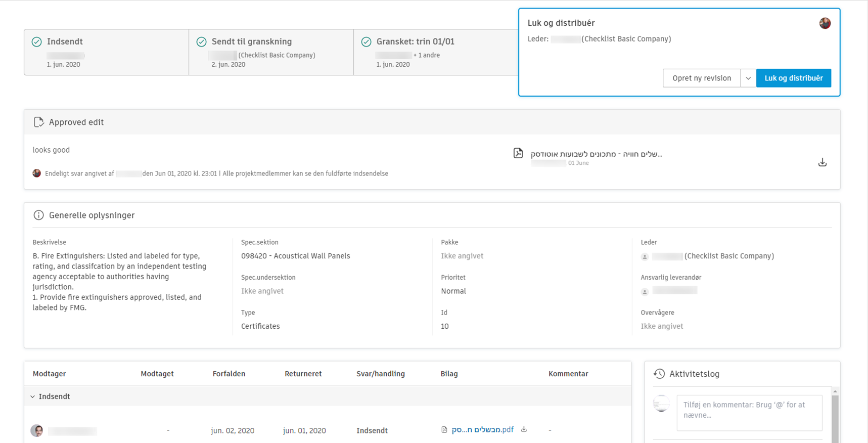Click the user avatar in Luk og distribuér panel
868x443 pixels.
click(825, 23)
